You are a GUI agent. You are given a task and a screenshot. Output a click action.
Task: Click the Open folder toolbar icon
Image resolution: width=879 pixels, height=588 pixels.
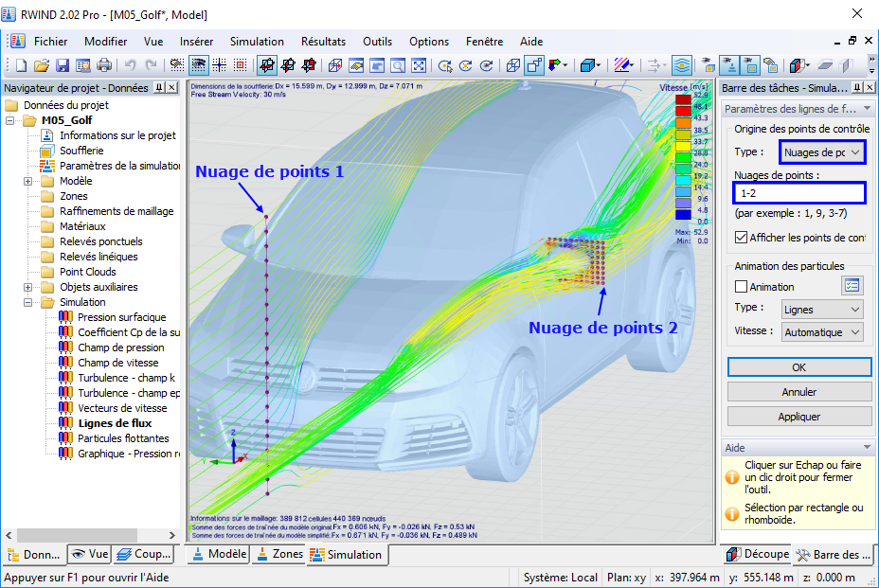(x=42, y=65)
